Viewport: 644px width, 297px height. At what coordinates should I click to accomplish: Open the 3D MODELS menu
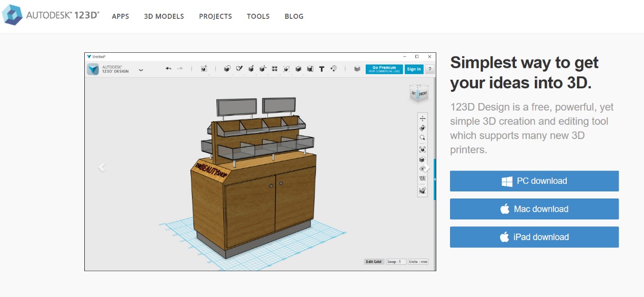tap(164, 16)
